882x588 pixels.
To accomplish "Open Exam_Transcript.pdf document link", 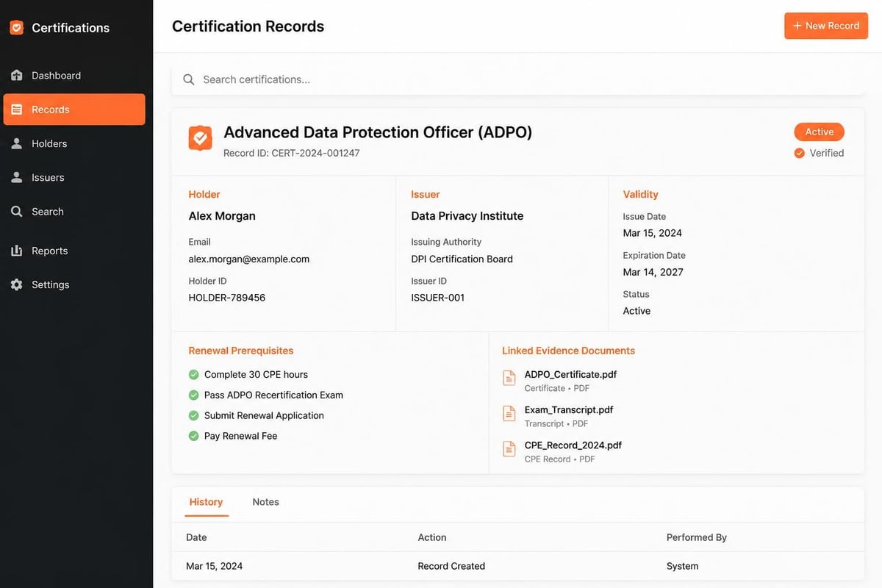I will pos(569,409).
